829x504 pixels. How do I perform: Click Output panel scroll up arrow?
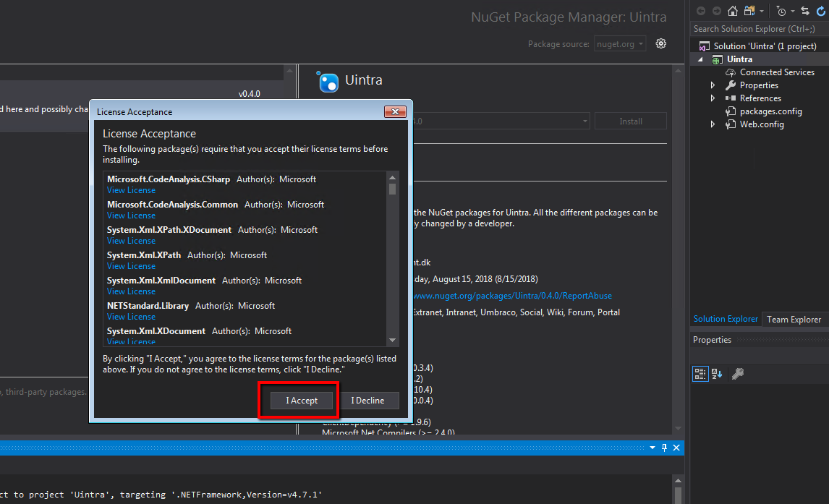(x=679, y=481)
